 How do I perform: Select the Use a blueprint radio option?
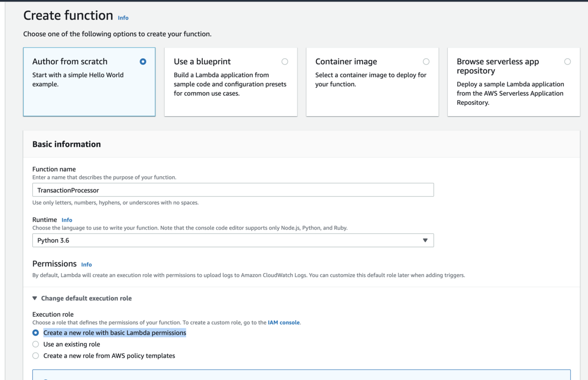pos(285,62)
